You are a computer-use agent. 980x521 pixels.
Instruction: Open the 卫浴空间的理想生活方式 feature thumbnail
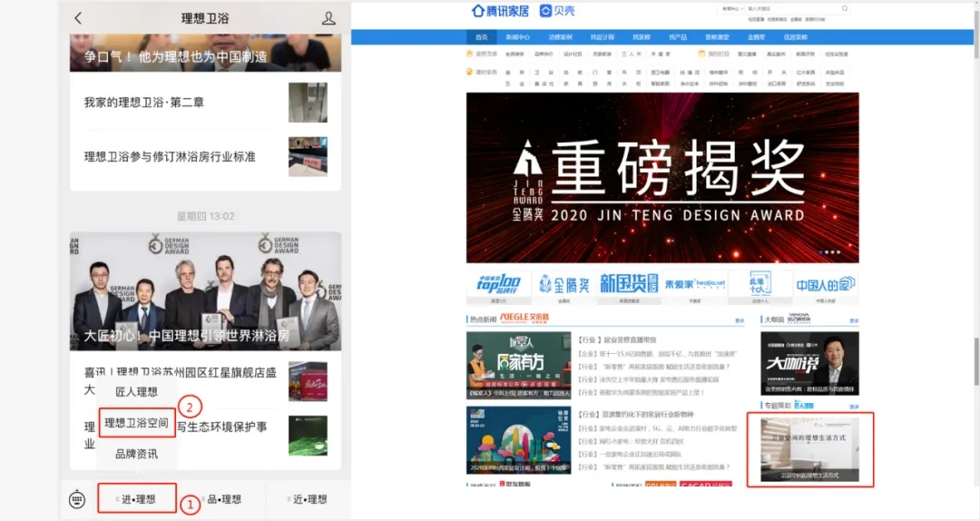pyautogui.click(x=809, y=449)
